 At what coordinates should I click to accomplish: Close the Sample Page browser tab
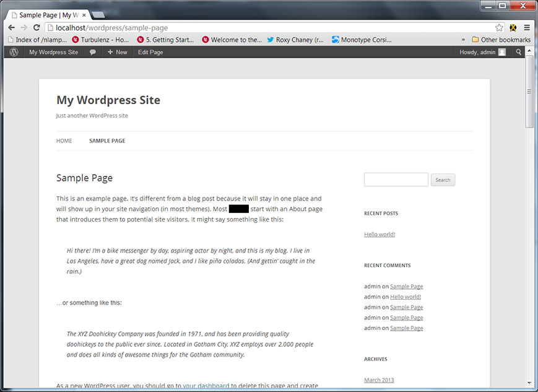84,15
